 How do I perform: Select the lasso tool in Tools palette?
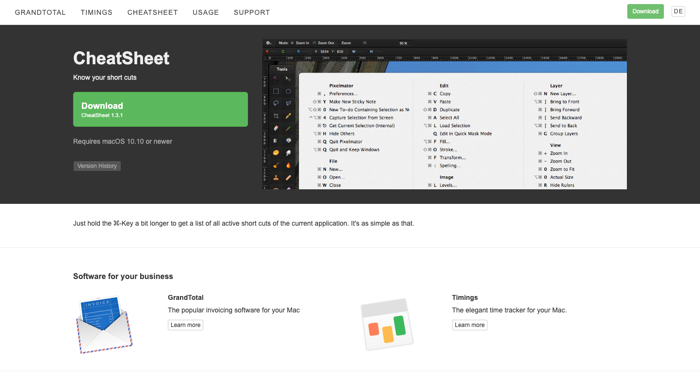276,103
